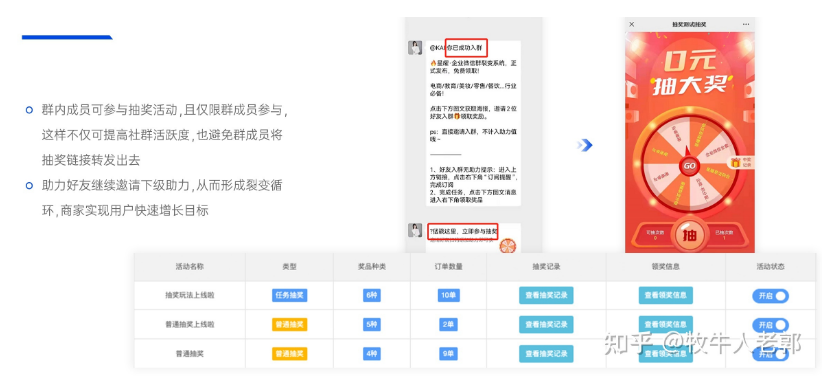View 抽奖记录 for 抽奖玩法上线啦
The height and width of the screenshot is (380, 832).
click(546, 295)
